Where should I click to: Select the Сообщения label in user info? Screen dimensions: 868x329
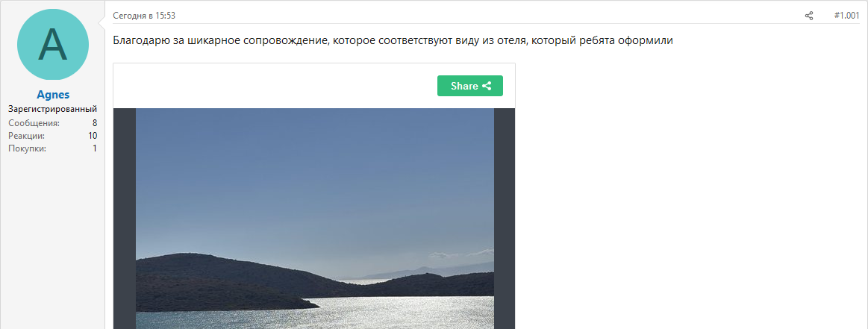click(34, 123)
